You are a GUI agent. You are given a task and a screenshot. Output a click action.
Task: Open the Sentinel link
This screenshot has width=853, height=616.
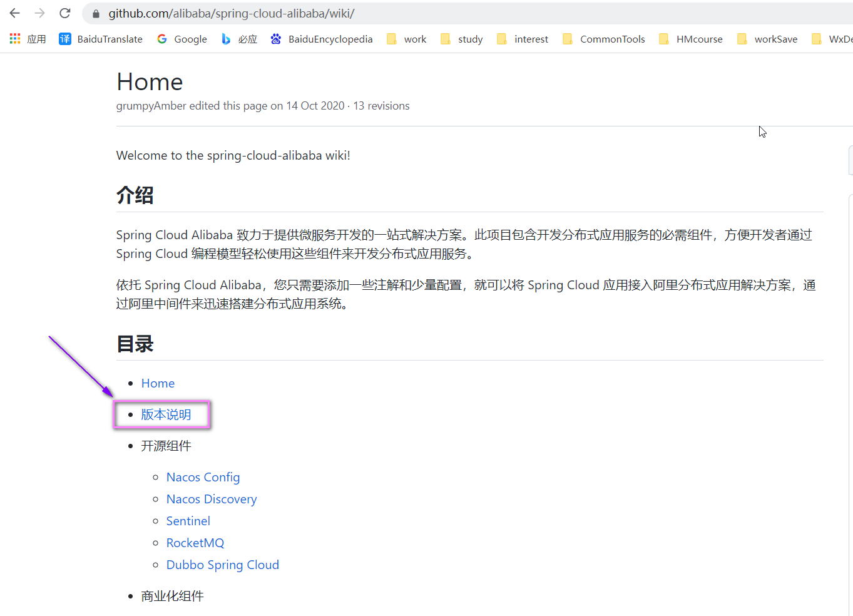188,521
